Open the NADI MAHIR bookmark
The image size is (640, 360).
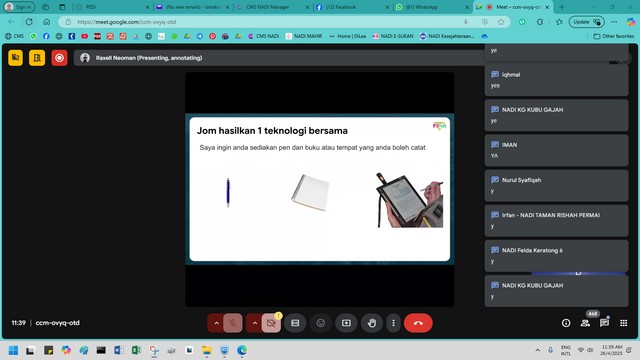304,36
